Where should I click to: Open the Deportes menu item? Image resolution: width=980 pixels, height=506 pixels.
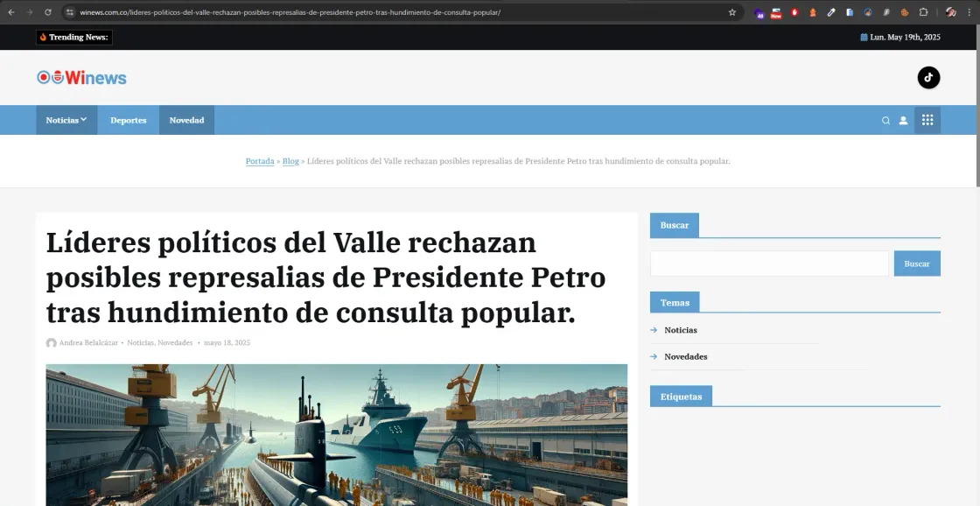pos(128,120)
